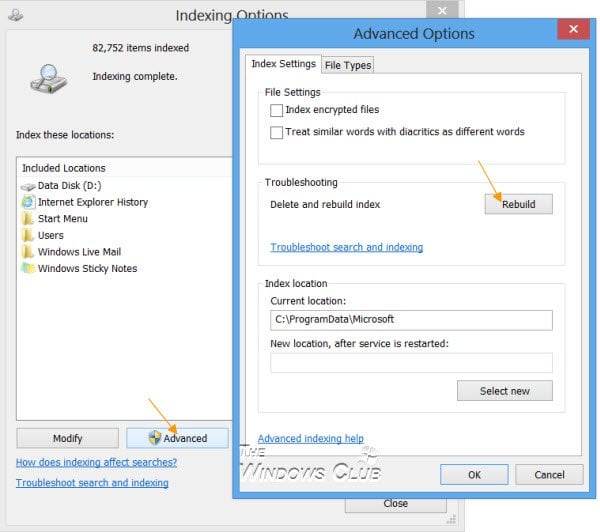This screenshot has height=532, width=600.
Task: Select Internet Explorer History location text
Action: (x=93, y=202)
